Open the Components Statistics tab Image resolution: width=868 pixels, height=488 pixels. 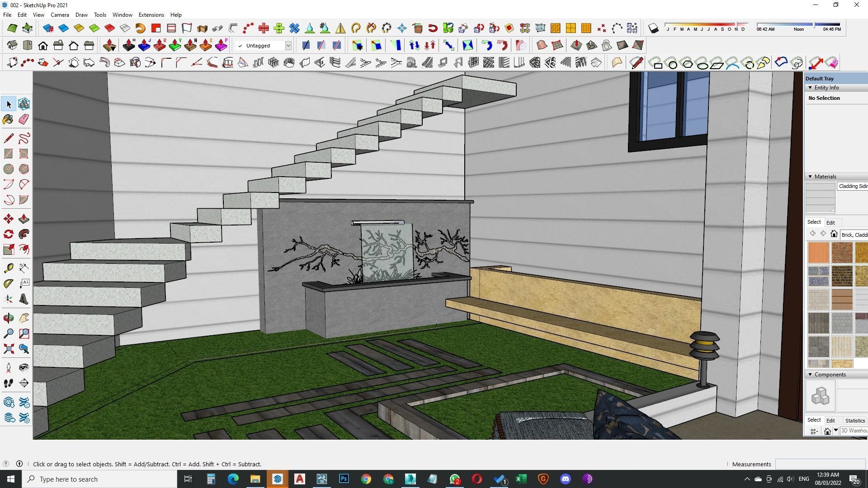pyautogui.click(x=854, y=421)
